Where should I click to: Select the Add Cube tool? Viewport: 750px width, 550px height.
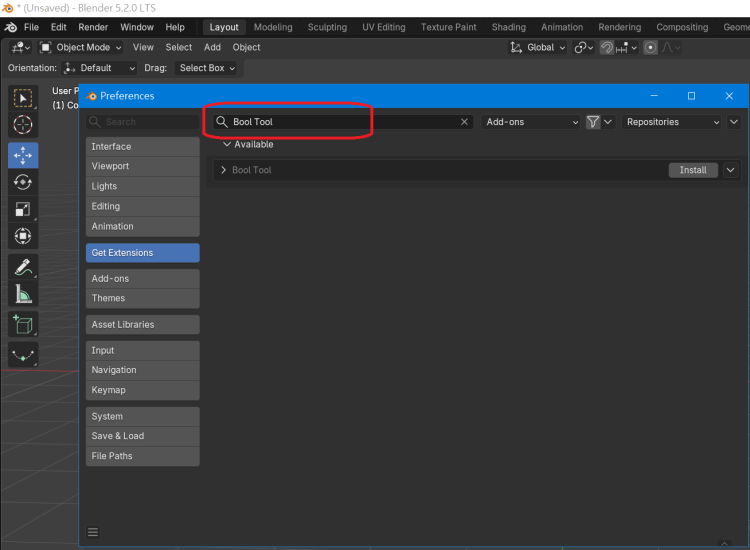pos(23,325)
